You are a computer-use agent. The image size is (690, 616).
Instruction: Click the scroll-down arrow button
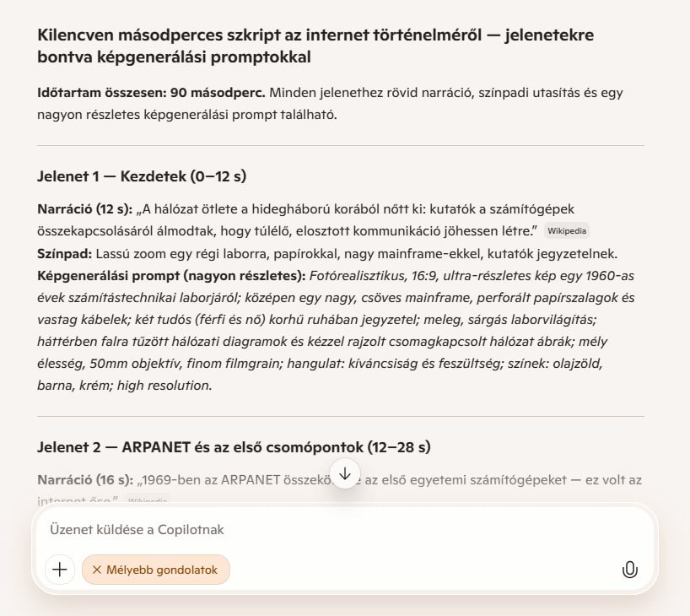(345, 473)
